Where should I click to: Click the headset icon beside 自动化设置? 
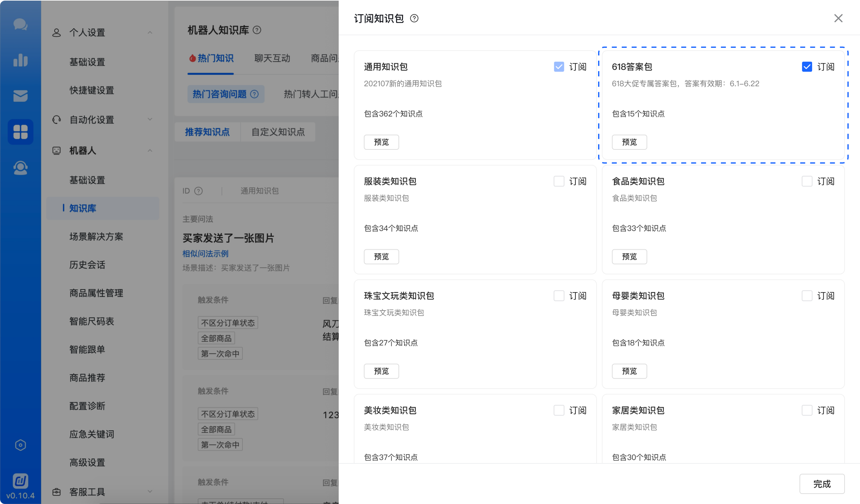(56, 120)
